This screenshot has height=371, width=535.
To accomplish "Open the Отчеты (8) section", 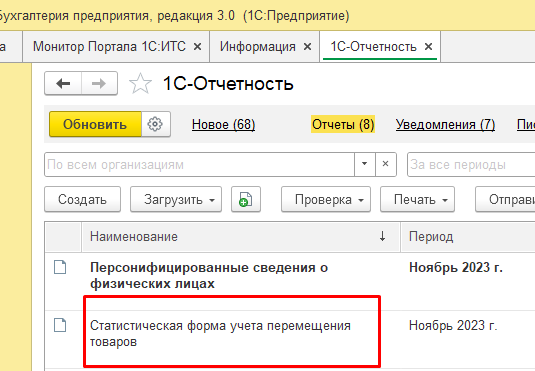I will pos(343,124).
